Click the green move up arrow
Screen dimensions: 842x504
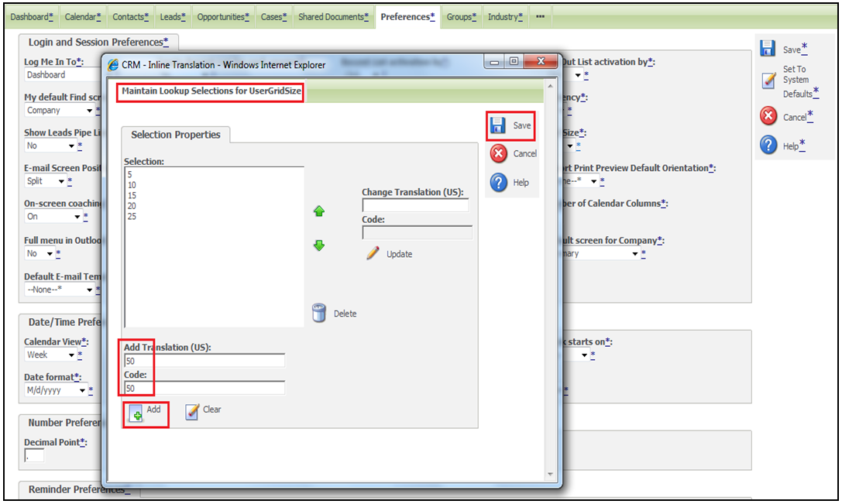pos(318,211)
